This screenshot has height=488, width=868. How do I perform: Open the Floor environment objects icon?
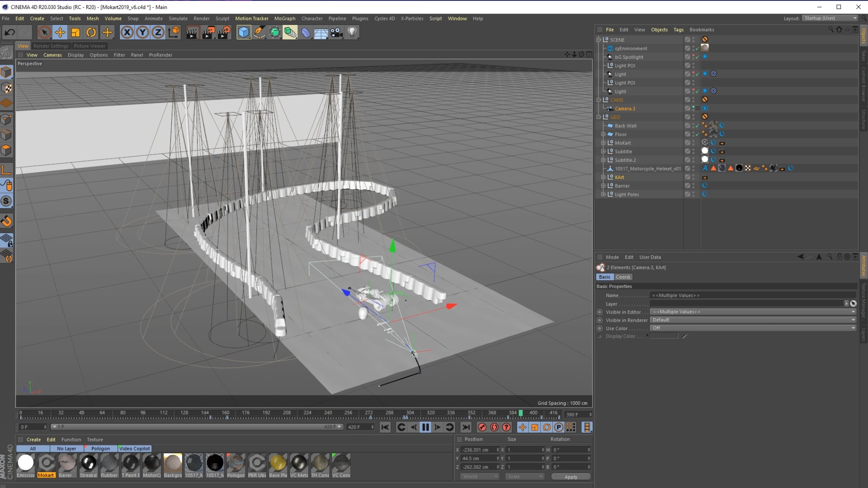[x=321, y=32]
